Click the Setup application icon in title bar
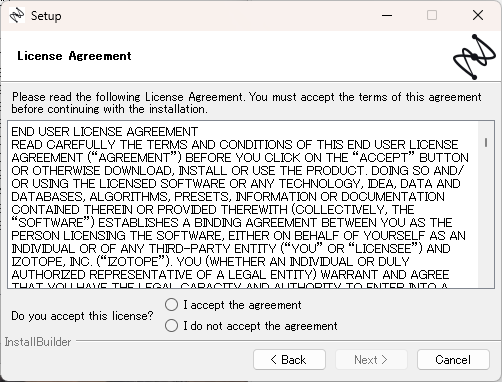 17,15
